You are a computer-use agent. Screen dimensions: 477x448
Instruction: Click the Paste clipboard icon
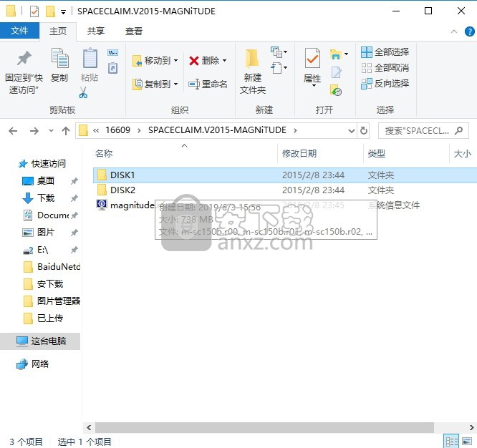click(90, 59)
